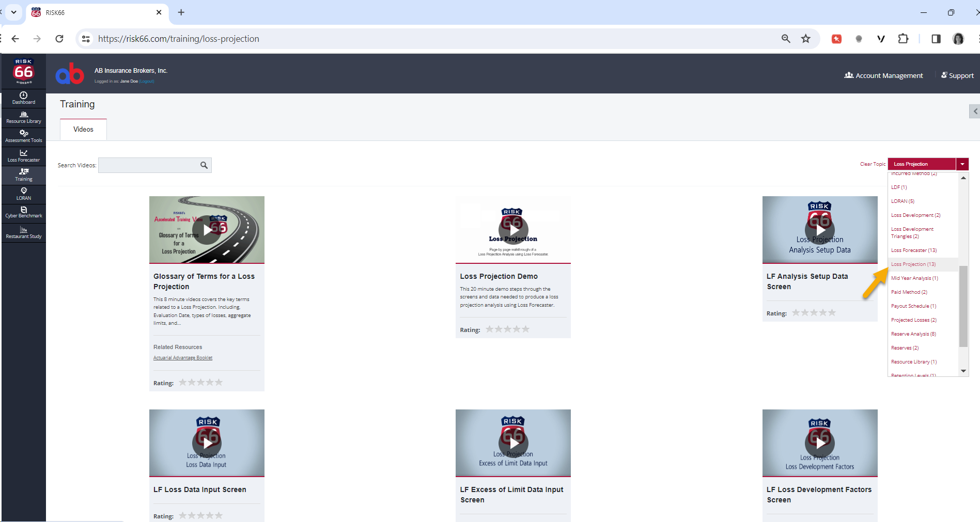Screen dimensions: 980x522
Task: Open Restaurant Study in the sidebar
Action: click(24, 233)
